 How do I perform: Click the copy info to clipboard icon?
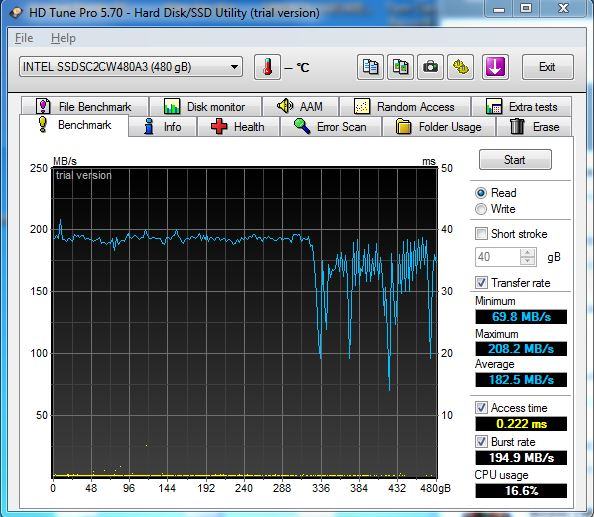point(370,67)
